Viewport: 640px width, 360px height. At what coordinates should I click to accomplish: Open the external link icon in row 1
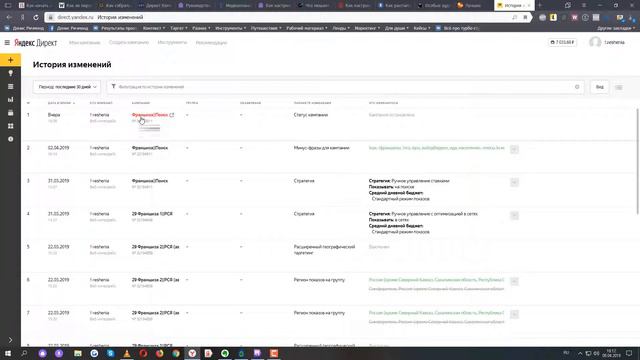tap(172, 115)
